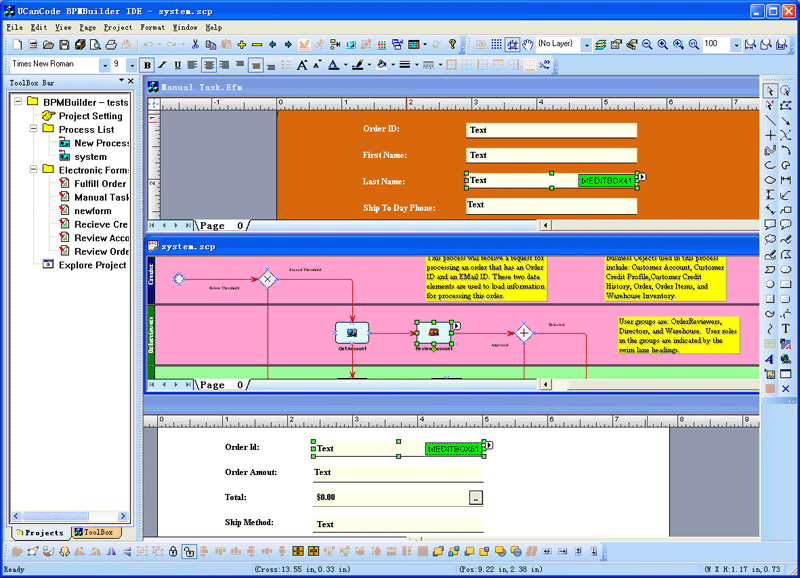Screen dimensions: 800x578
Task: Select the pan hand tool
Action: (x=527, y=45)
